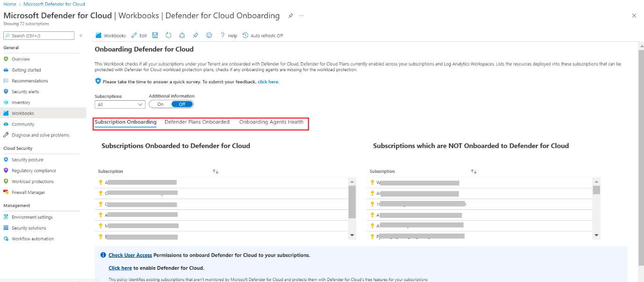Open the Subscriptions dropdown
The width and height of the screenshot is (644, 282).
pos(120,104)
